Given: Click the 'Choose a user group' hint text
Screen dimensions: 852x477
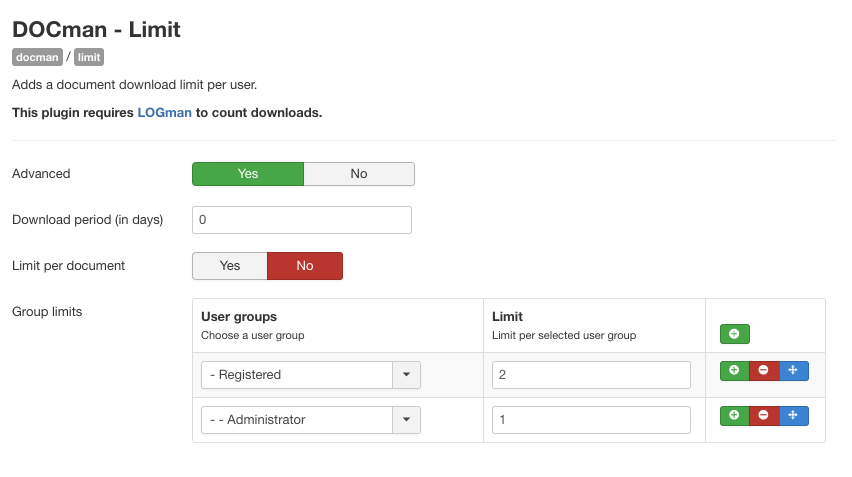Looking at the screenshot, I should click(253, 335).
